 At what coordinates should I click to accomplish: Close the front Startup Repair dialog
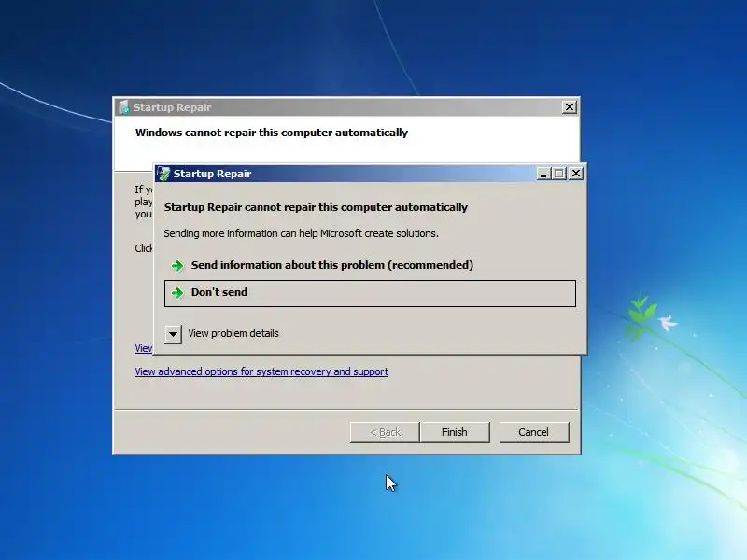tap(576, 174)
